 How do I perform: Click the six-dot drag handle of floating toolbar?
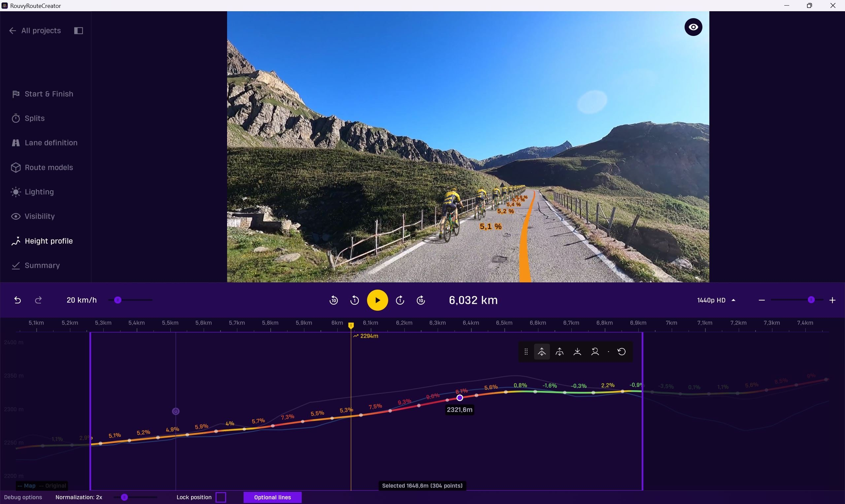[x=526, y=352]
